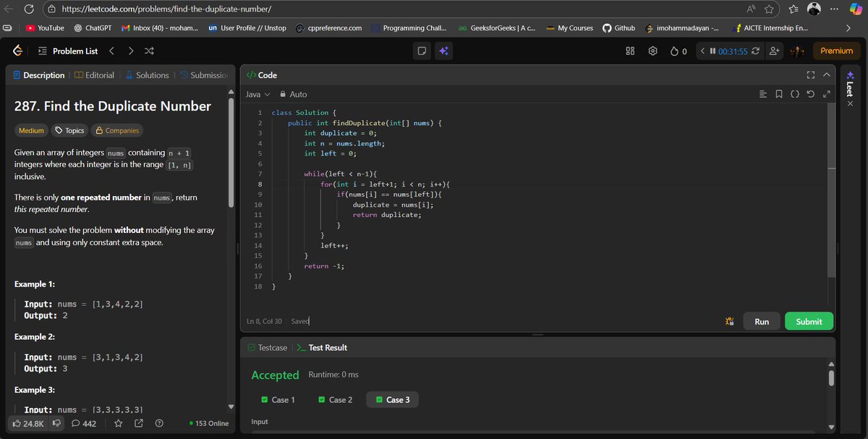868x439 pixels.
Task: Click the description panel scrollbar
Action: (231, 152)
